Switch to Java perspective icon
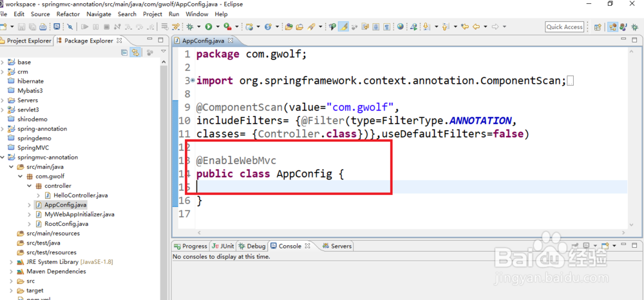 (623, 26)
